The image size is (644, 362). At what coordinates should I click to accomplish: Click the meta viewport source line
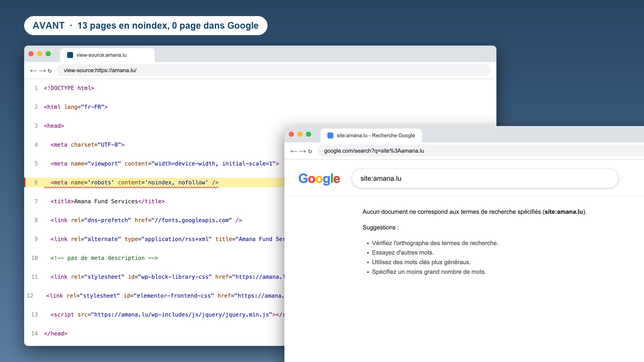[x=165, y=164]
